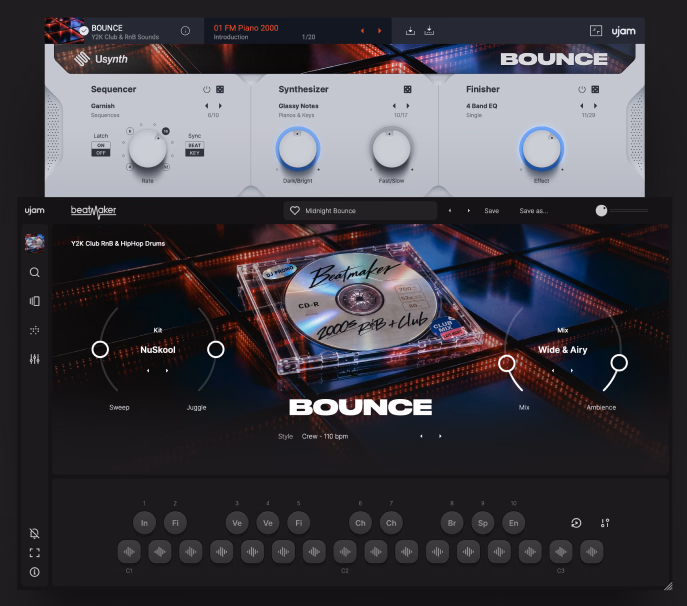Trigger the Ve pattern button numbered 3

pos(237,523)
